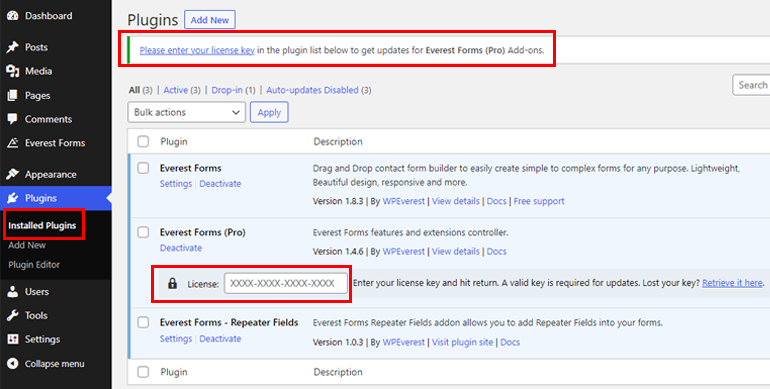Viewport: 770px width, 389px height.
Task: Open Installed Plugins submenu item
Action: [x=42, y=225]
